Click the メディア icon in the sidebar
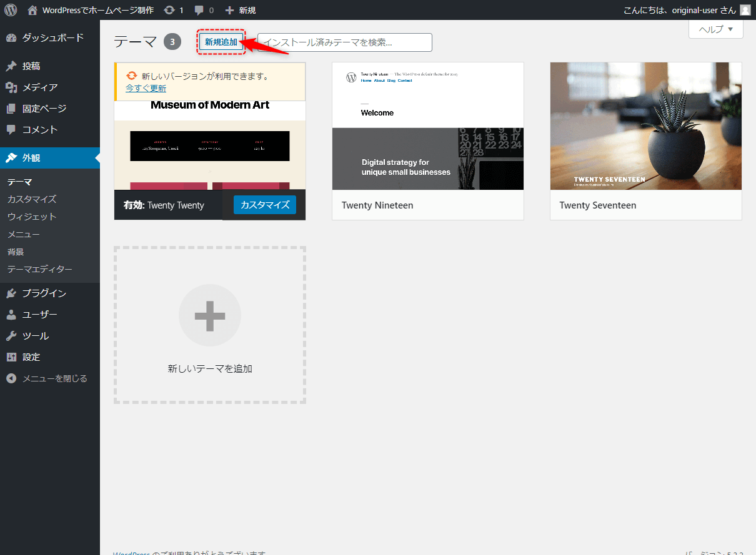The height and width of the screenshot is (555, 756). click(x=11, y=87)
